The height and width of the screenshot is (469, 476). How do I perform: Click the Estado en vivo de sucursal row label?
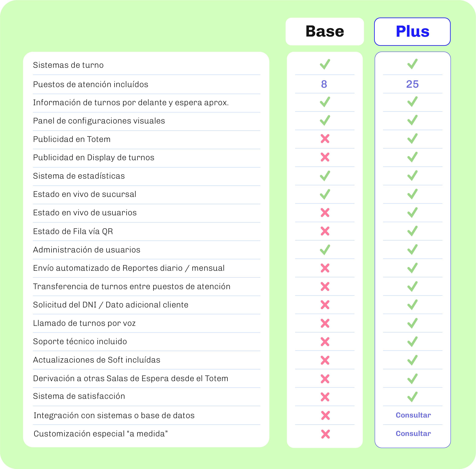click(x=85, y=194)
